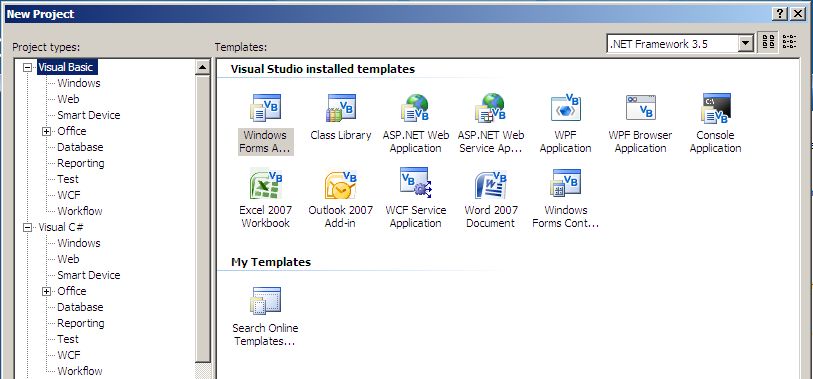Close the New Project dialog
This screenshot has height=379, width=813.
click(797, 14)
